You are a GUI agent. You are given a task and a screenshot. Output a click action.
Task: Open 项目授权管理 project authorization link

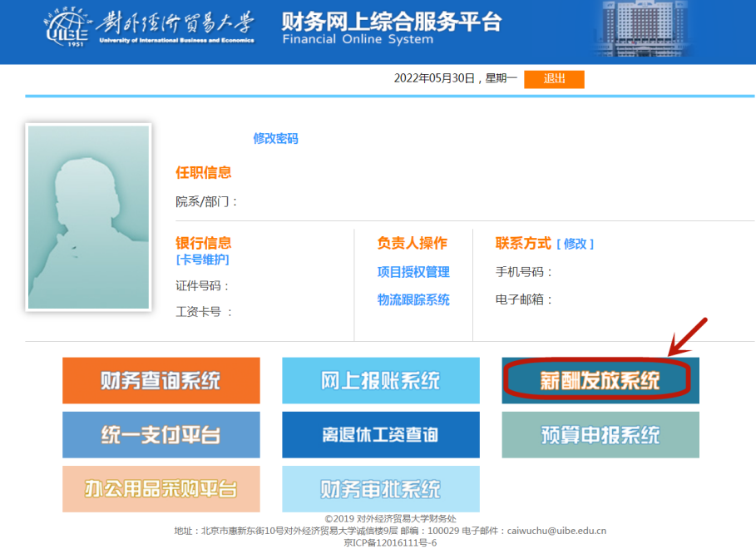pos(413,272)
